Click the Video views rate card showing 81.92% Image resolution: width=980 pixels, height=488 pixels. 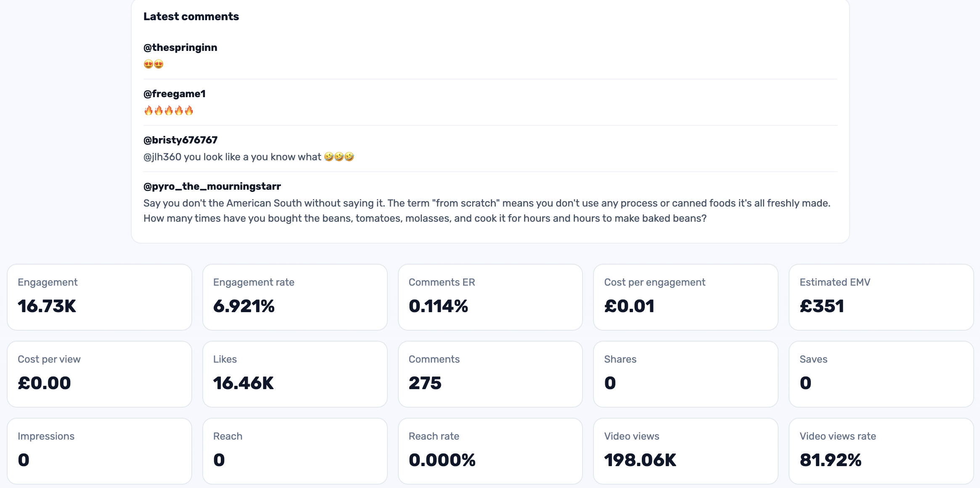coord(881,451)
